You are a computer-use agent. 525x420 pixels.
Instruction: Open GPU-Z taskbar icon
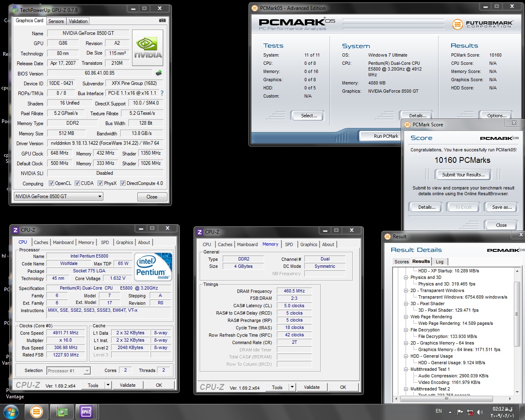click(62, 411)
